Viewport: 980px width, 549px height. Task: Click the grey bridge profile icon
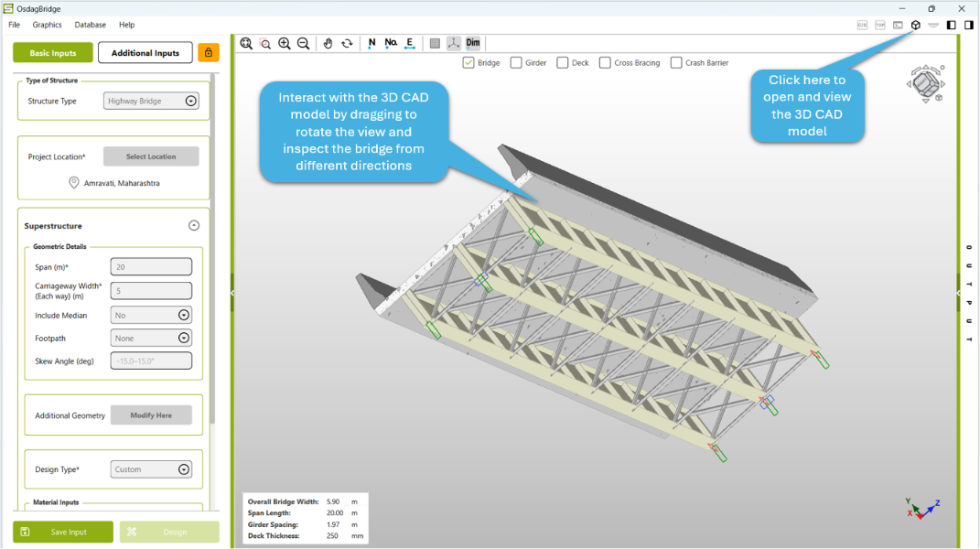point(933,25)
